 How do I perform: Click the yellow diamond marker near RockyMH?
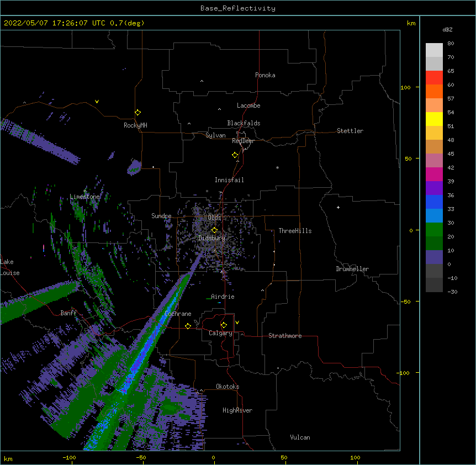(x=138, y=113)
